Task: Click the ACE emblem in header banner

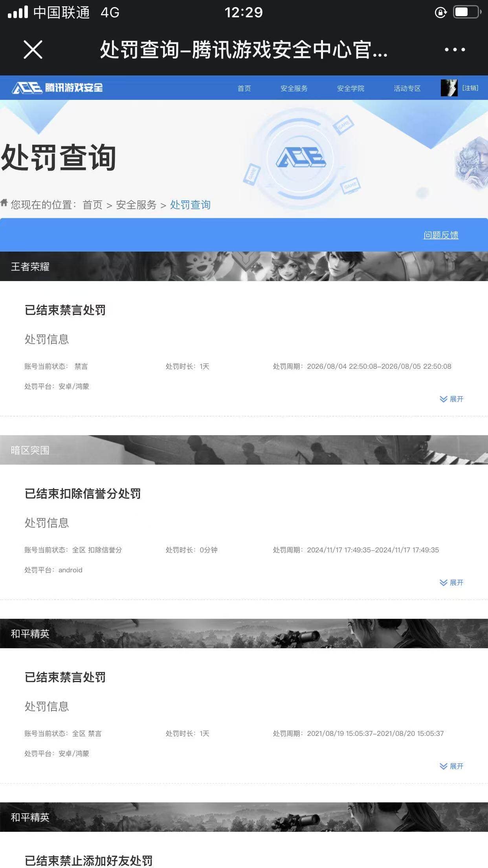Action: [x=301, y=157]
